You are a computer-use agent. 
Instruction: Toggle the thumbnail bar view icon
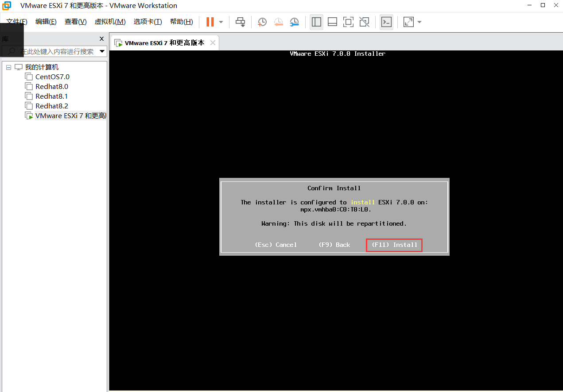(x=332, y=22)
